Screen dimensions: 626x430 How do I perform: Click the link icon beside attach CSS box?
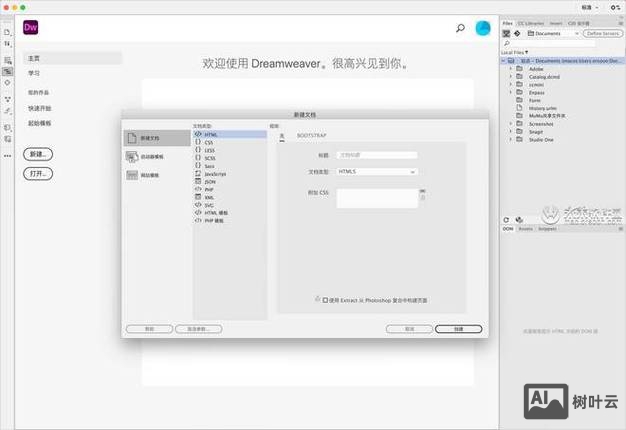pos(422,191)
